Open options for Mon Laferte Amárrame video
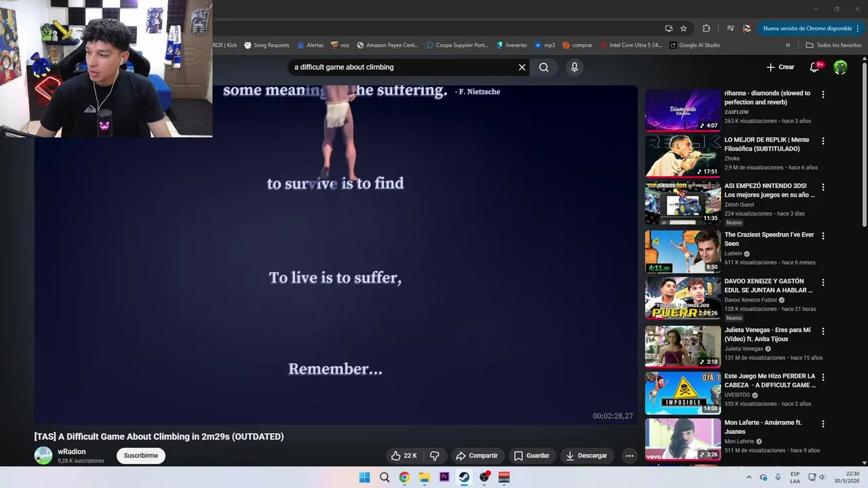 823,424
